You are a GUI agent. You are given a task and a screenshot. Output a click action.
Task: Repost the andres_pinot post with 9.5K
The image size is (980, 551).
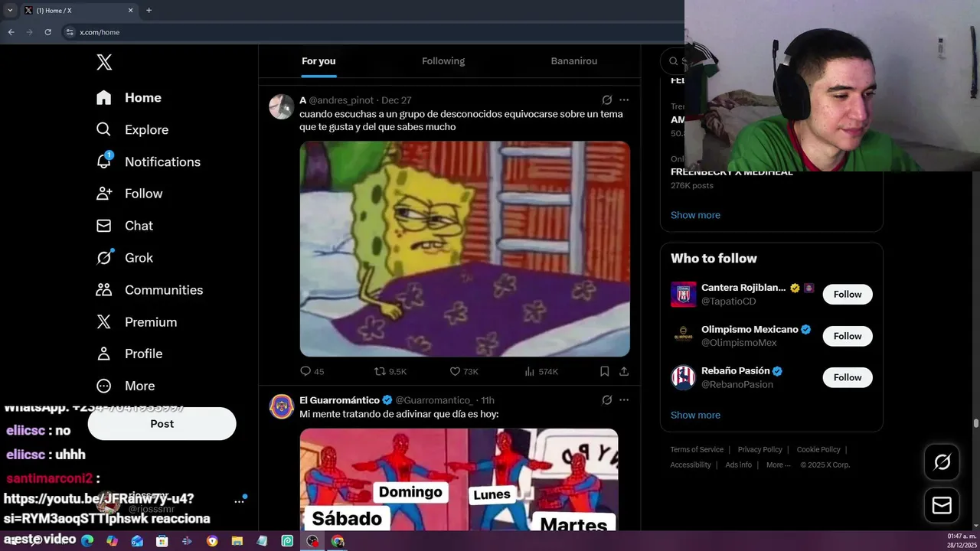tap(390, 371)
